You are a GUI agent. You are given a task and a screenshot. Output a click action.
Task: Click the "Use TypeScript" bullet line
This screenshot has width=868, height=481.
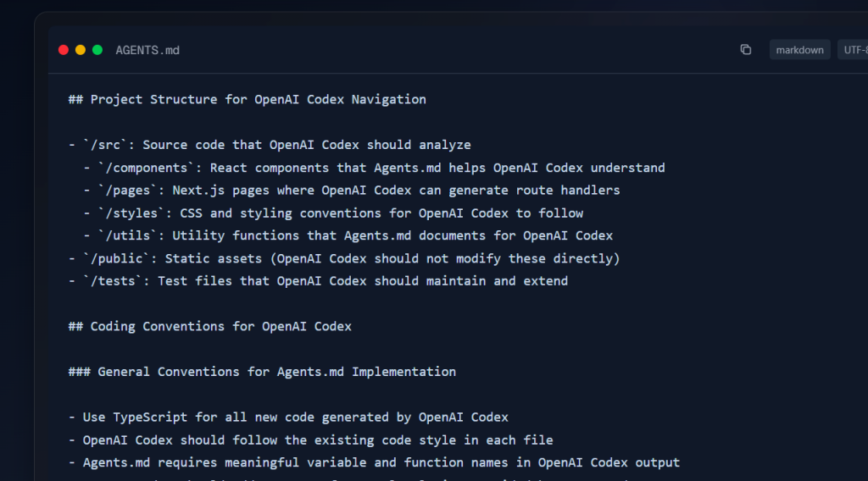(288, 417)
